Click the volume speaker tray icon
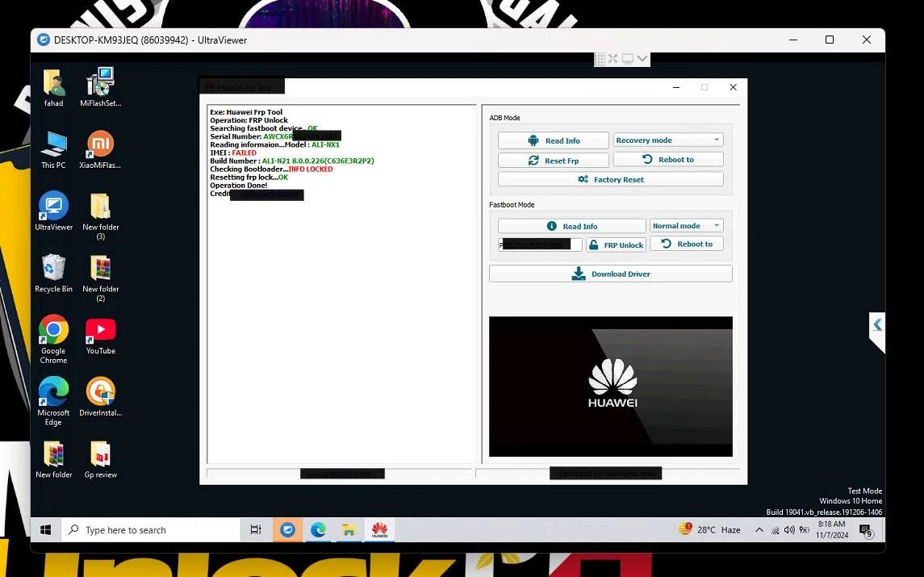 pos(790,530)
